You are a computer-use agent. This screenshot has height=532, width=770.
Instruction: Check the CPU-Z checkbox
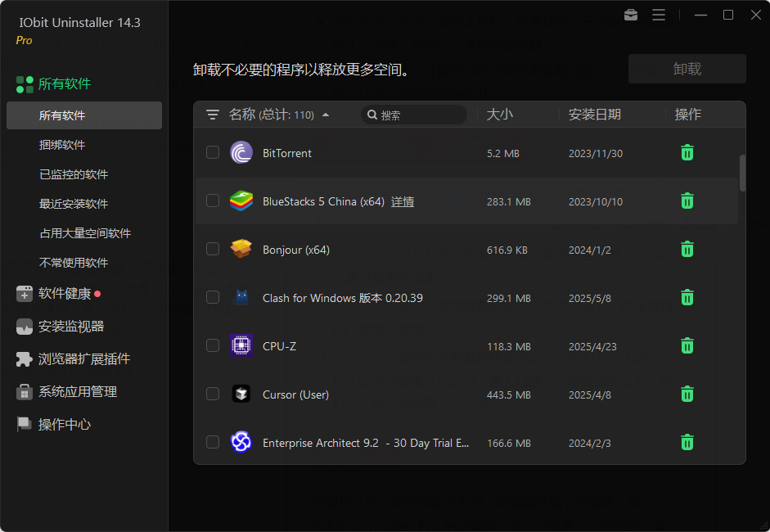213,345
